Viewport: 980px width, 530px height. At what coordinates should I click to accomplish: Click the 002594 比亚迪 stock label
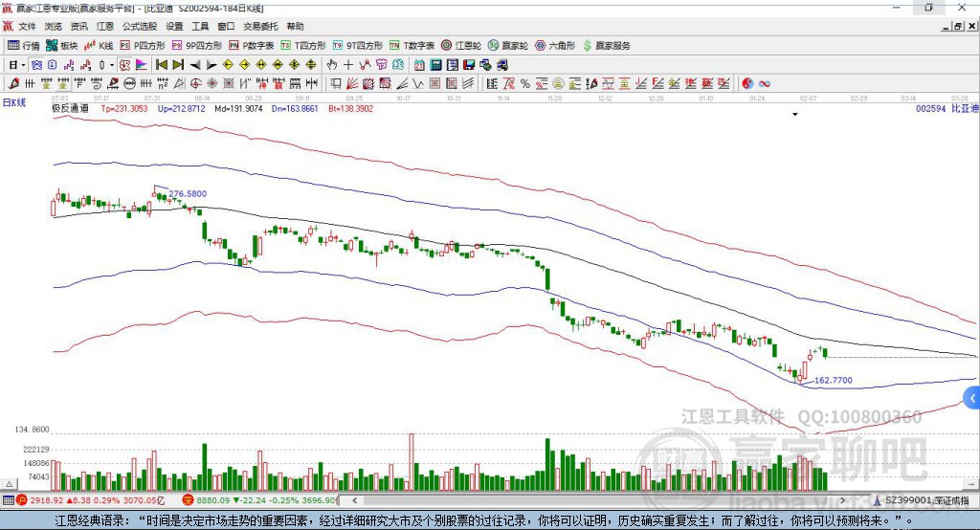click(947, 109)
